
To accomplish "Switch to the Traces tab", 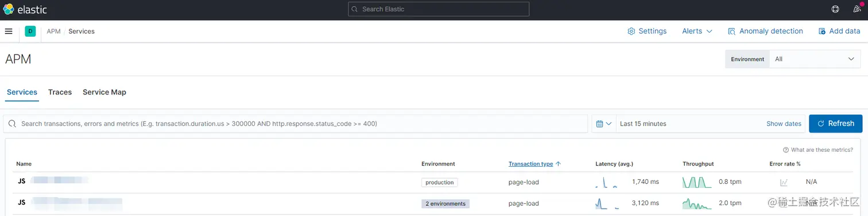I will click(x=60, y=92).
